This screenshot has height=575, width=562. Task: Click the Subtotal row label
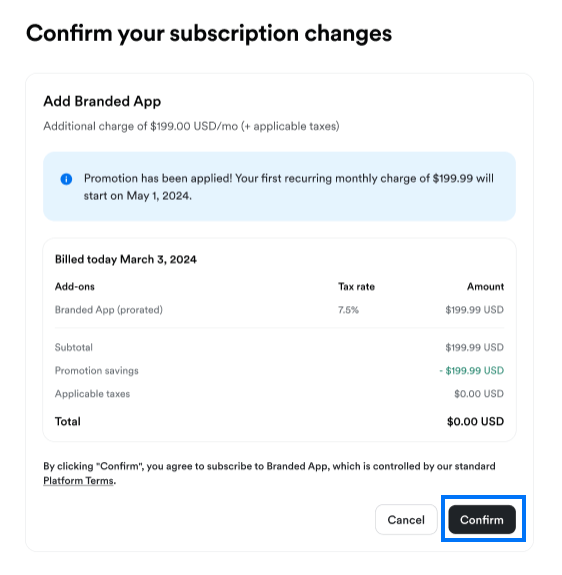click(74, 347)
